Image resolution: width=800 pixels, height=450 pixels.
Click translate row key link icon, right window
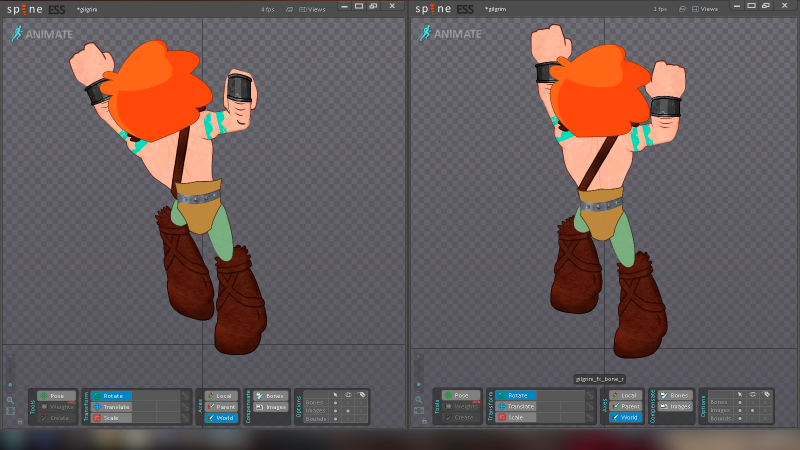click(590, 406)
